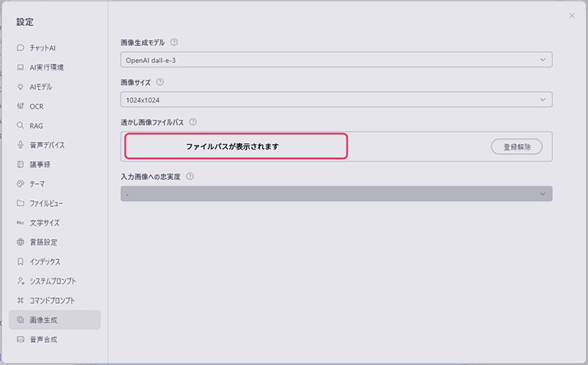Select RAG in the settings sidebar
Viewport: 588px width, 365px height.
coord(54,125)
